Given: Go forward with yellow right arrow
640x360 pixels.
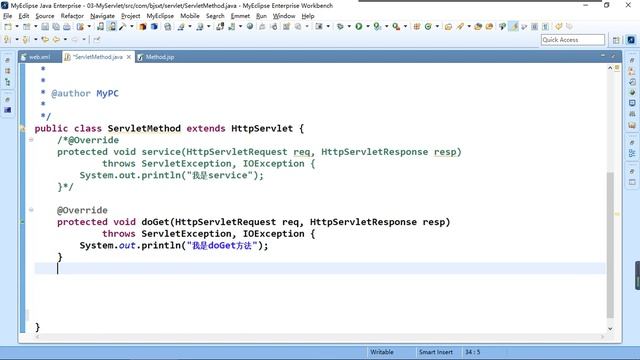Looking at the screenshot, I should pos(75,40).
